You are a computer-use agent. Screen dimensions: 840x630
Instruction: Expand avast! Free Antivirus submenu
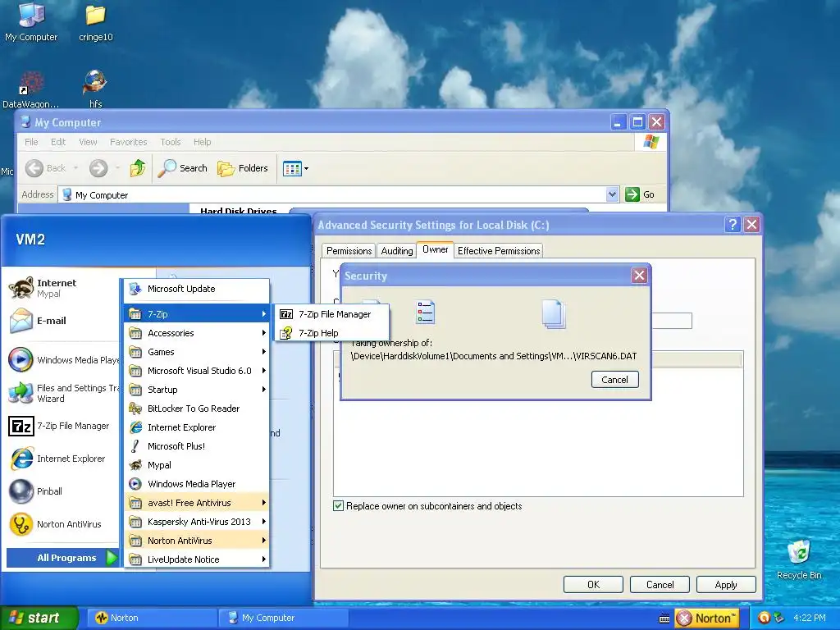point(197,503)
